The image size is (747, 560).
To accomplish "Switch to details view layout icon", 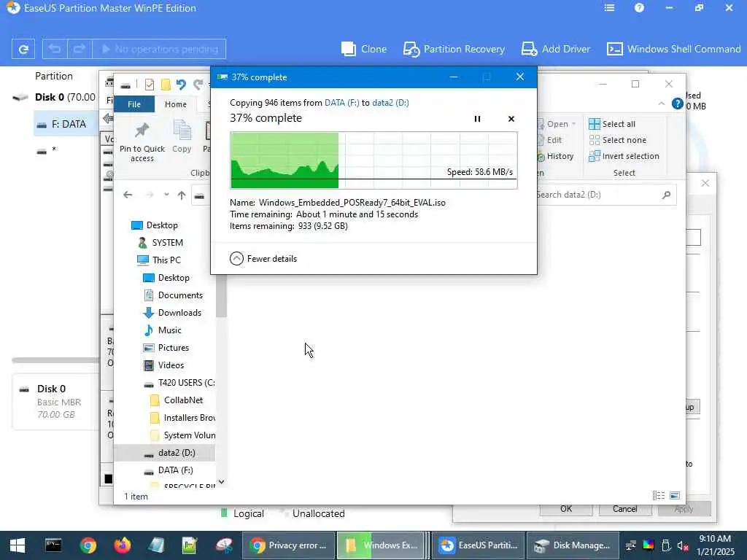I will pyautogui.click(x=659, y=496).
